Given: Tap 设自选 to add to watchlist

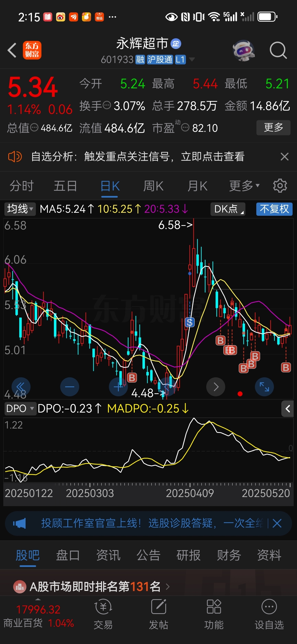Looking at the screenshot, I should pyautogui.click(x=269, y=615).
